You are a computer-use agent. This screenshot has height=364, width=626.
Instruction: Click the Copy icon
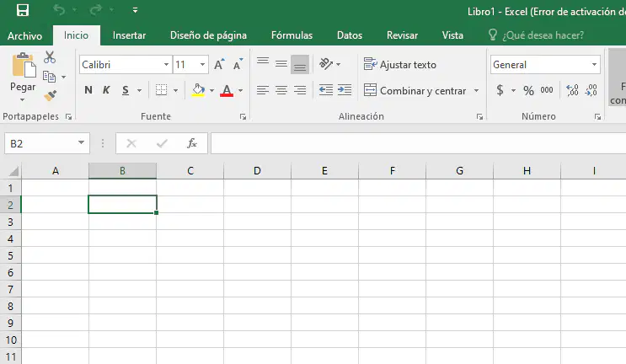pyautogui.click(x=49, y=77)
